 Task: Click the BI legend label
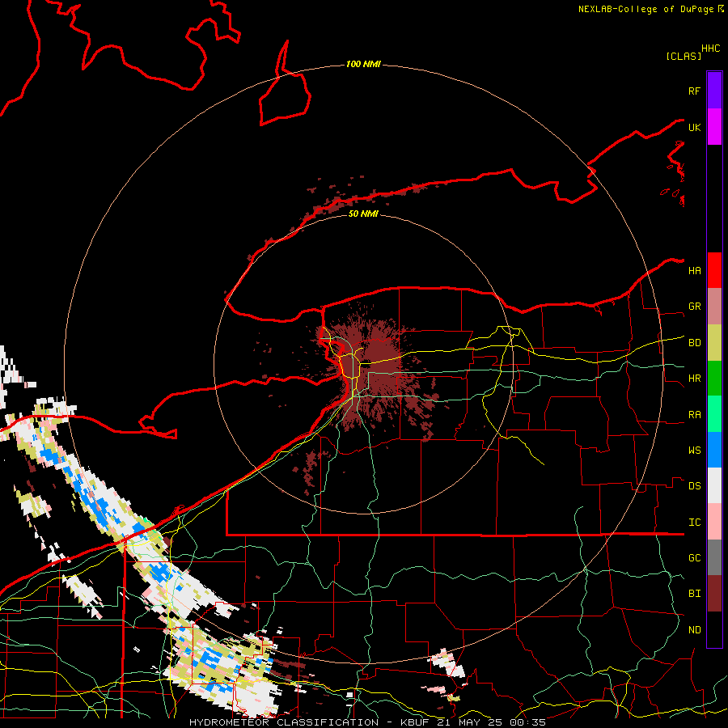pyautogui.click(x=694, y=594)
